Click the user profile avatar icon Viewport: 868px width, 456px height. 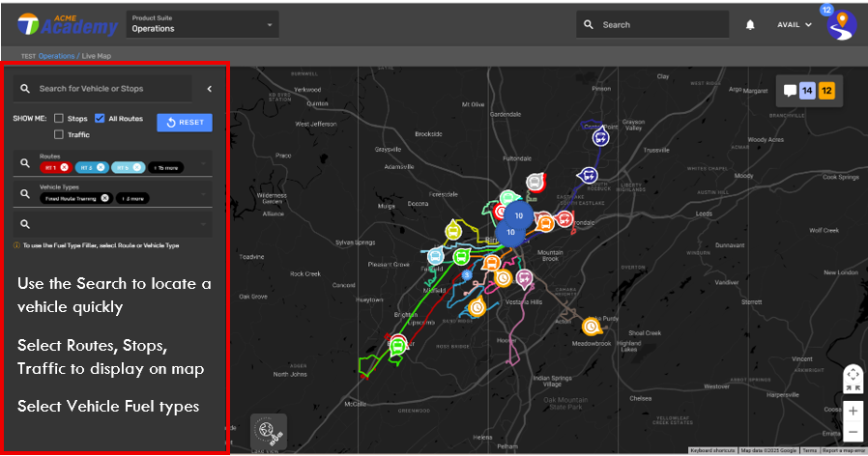click(842, 26)
